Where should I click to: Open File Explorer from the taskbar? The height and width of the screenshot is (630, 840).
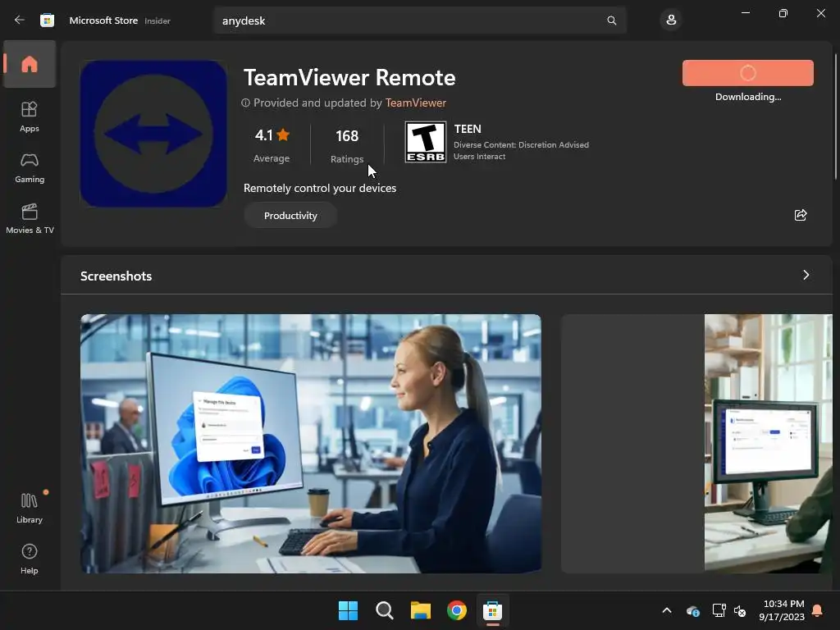pos(421,610)
